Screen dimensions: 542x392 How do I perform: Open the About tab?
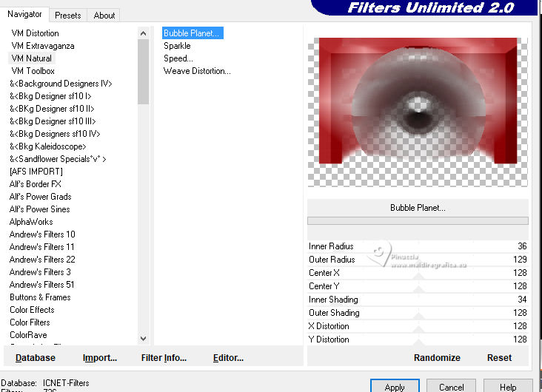104,16
